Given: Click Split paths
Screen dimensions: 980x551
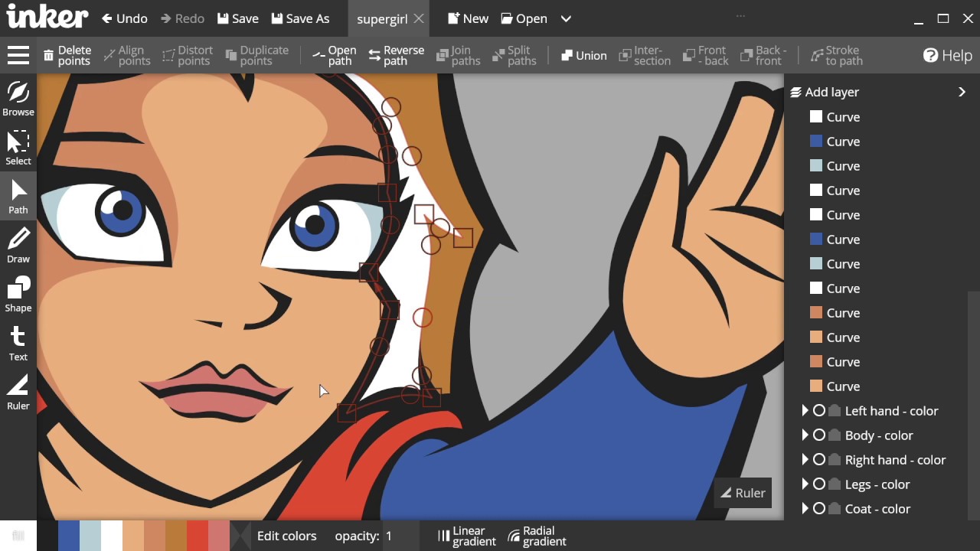Looking at the screenshot, I should click(514, 55).
